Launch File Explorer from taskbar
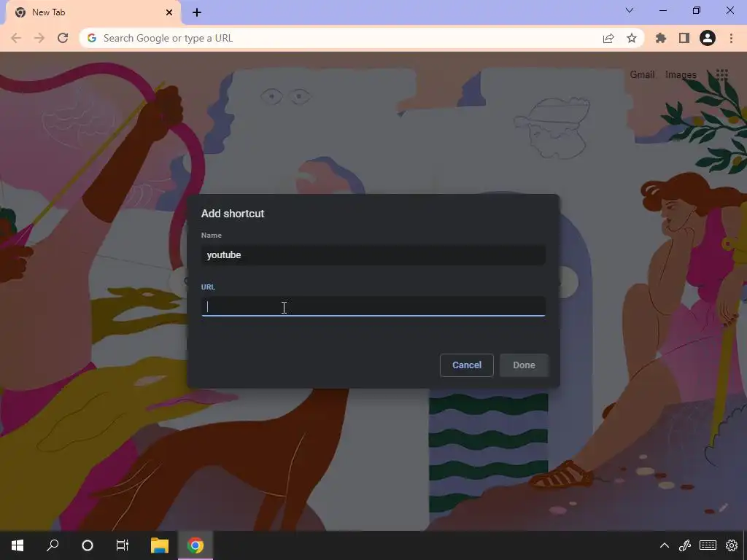Viewport: 747px width, 560px height. [160, 545]
